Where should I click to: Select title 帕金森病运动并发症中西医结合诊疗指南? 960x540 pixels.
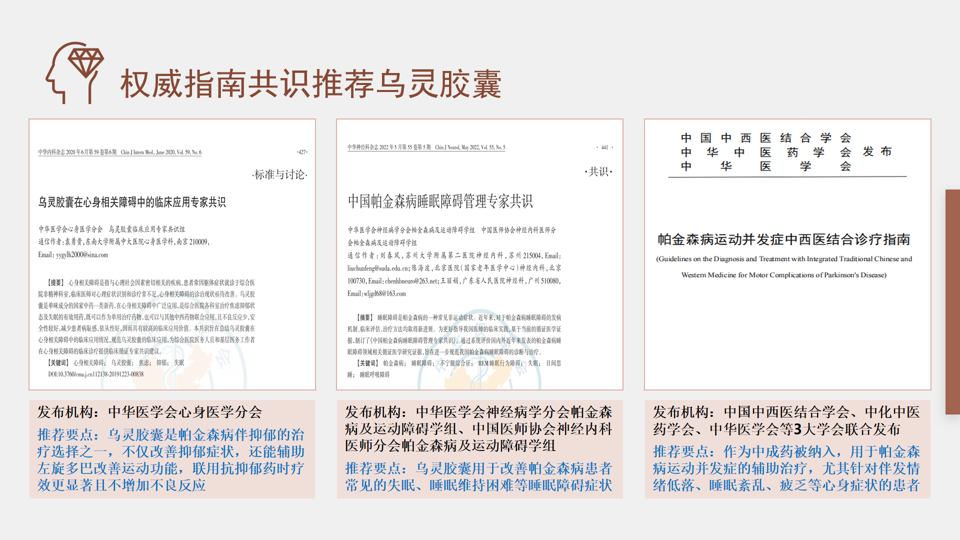click(x=784, y=239)
